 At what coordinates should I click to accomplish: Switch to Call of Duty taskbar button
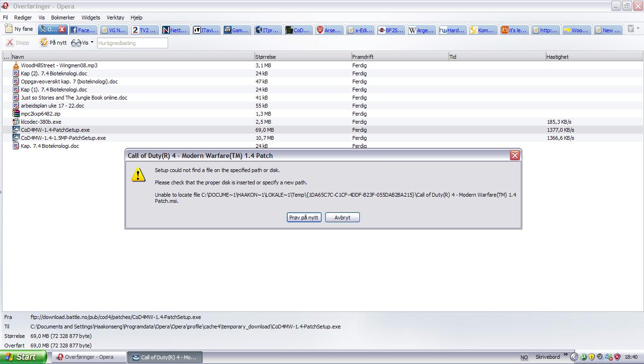click(165, 357)
